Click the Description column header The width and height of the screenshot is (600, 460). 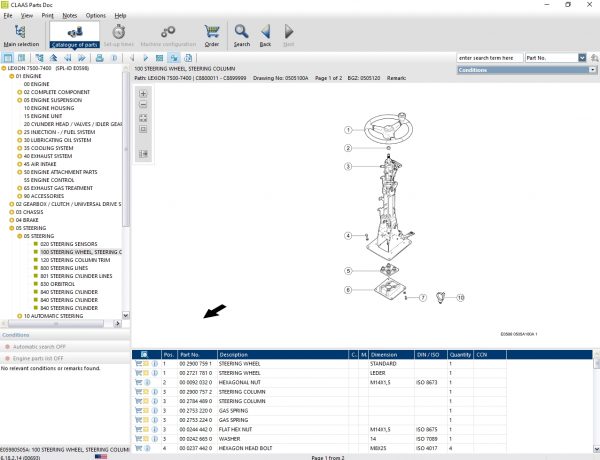pos(234,354)
